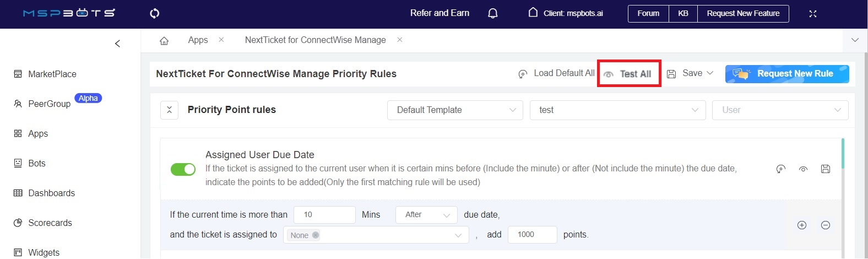Click the add rule row plus icon
Screen dimensions: 868x259
[x=802, y=225]
